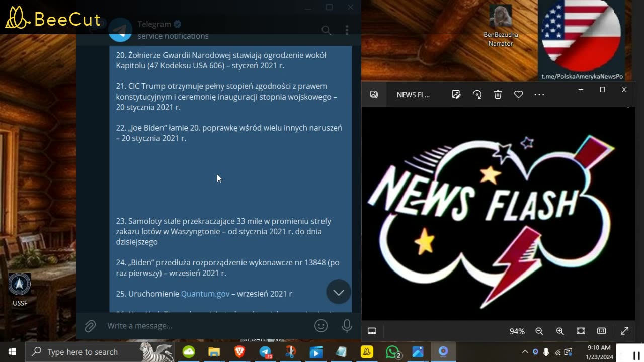The height and width of the screenshot is (362, 644).
Task: Select the NEWS FL... file tab in Photos
Action: click(x=413, y=95)
